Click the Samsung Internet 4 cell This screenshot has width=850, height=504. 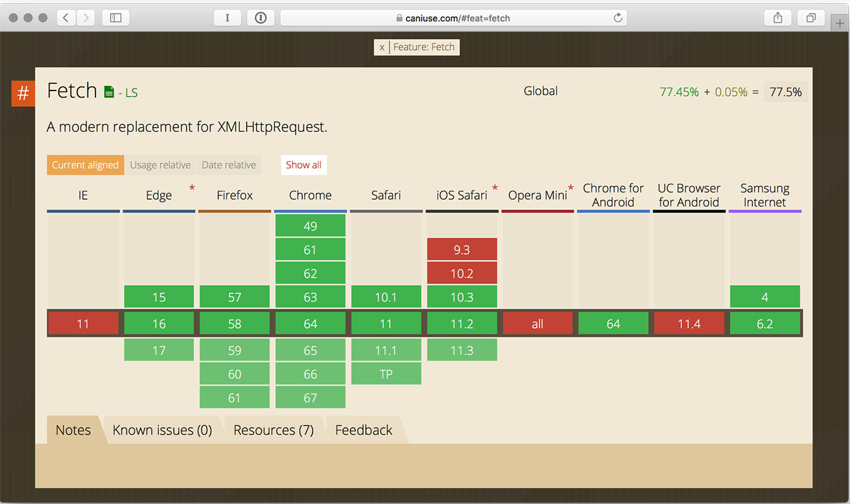(x=765, y=297)
